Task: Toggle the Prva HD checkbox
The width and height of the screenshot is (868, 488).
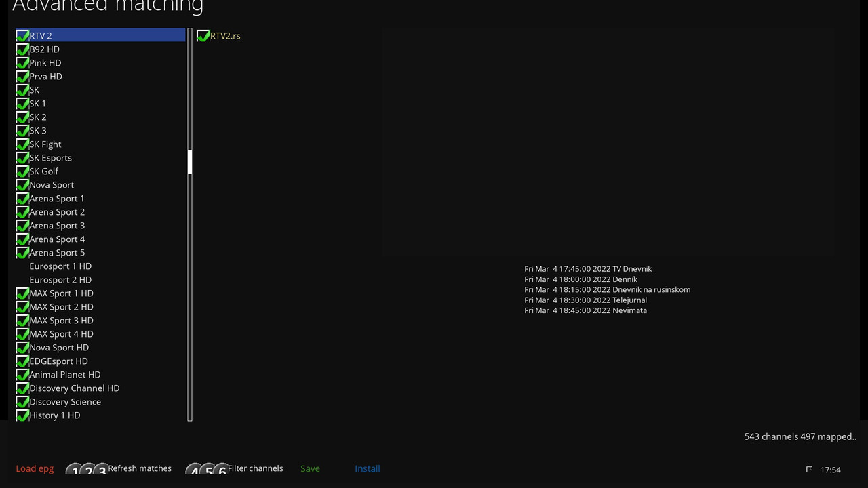Action: [22, 76]
